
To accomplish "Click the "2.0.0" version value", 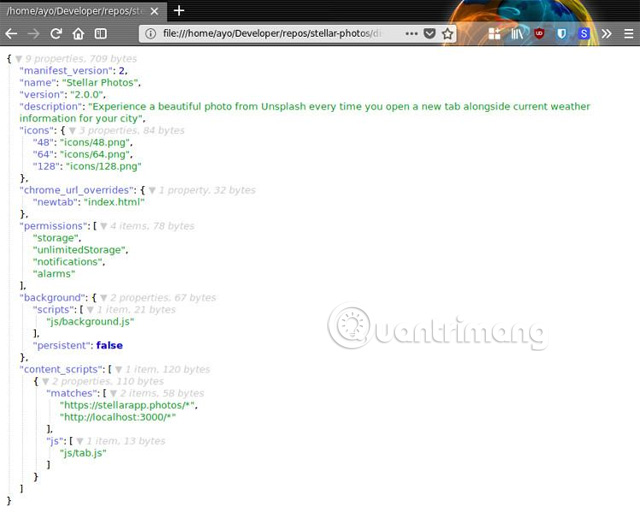I will 87,94.
